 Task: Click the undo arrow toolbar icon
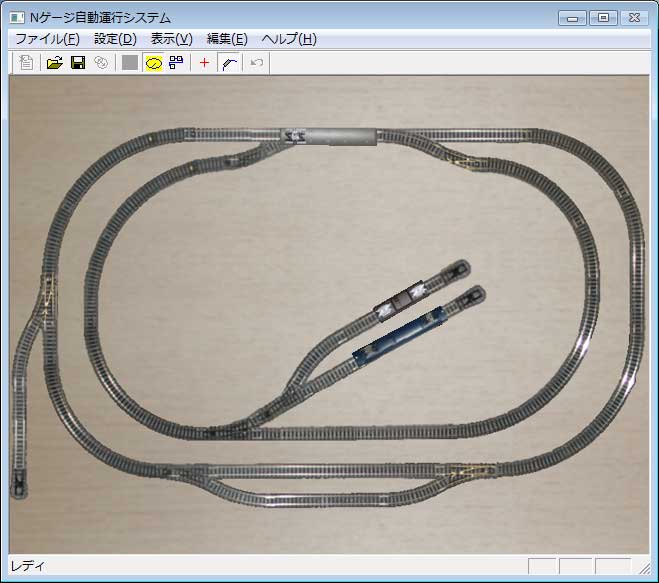point(256,63)
